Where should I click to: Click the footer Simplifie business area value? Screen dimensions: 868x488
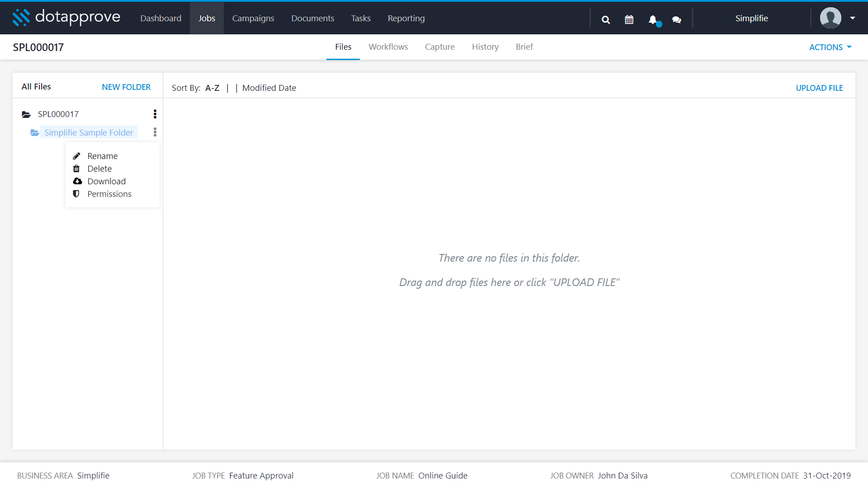coord(93,476)
